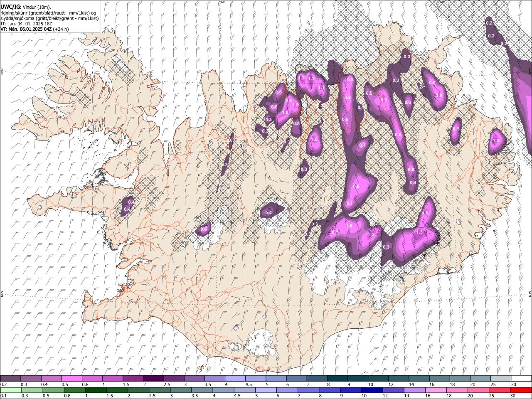Click the snow-scale swatch between 6 and 7
This screenshot has height=399, width=532.
point(296,378)
